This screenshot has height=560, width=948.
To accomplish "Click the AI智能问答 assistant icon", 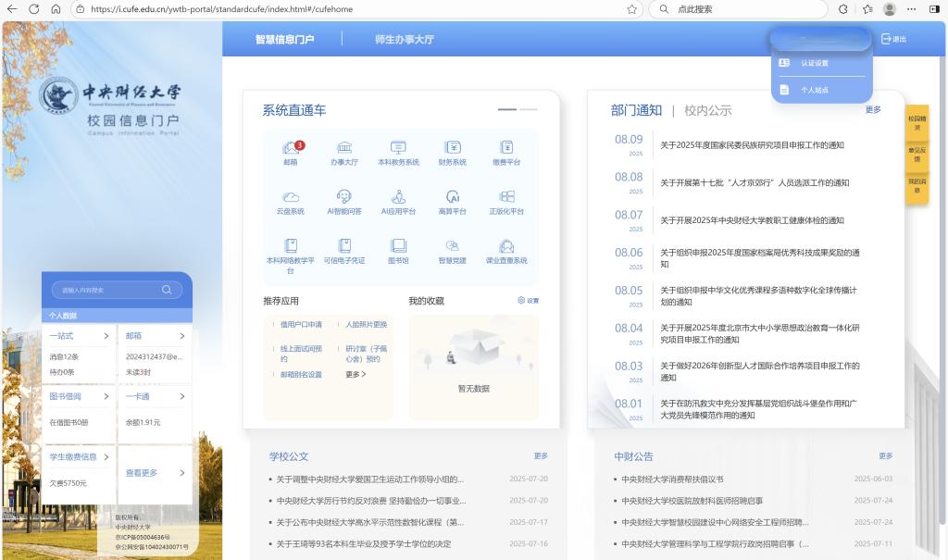I will [344, 197].
